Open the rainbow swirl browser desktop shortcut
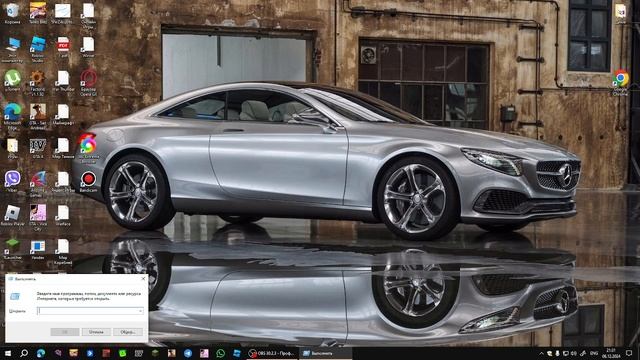640x360 pixels. pyautogui.click(x=88, y=148)
